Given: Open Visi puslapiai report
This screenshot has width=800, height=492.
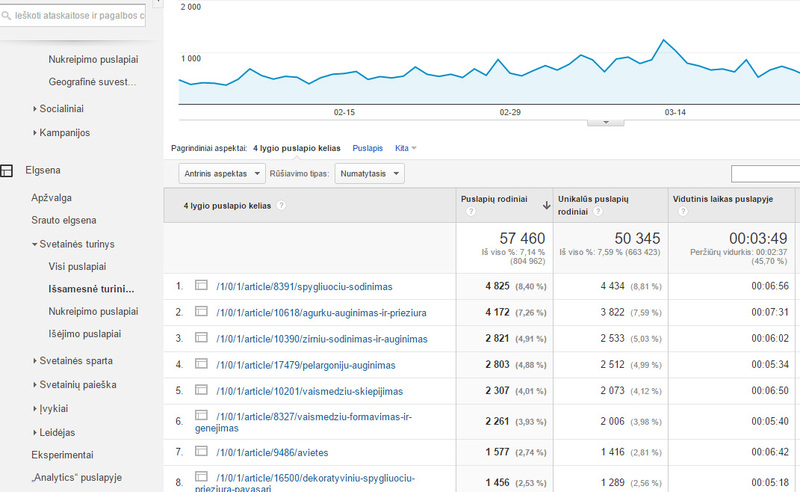Looking at the screenshot, I should click(77, 266).
